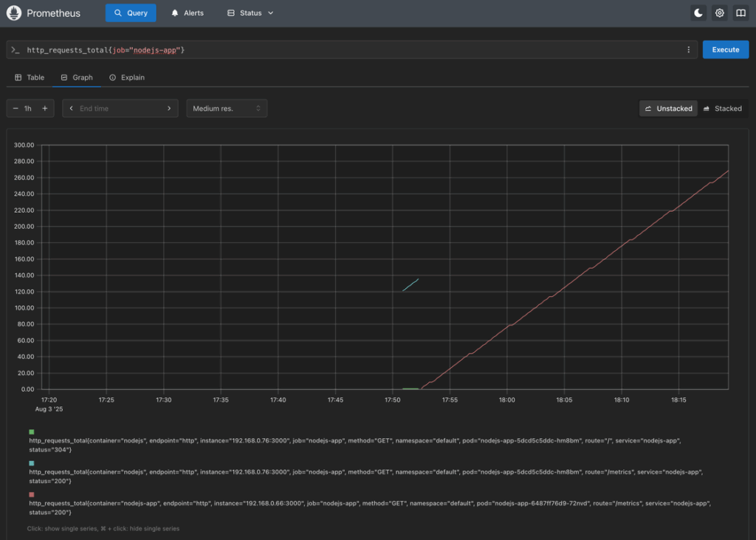Switch to the Explain tab
The height and width of the screenshot is (540, 756).
[x=127, y=78]
